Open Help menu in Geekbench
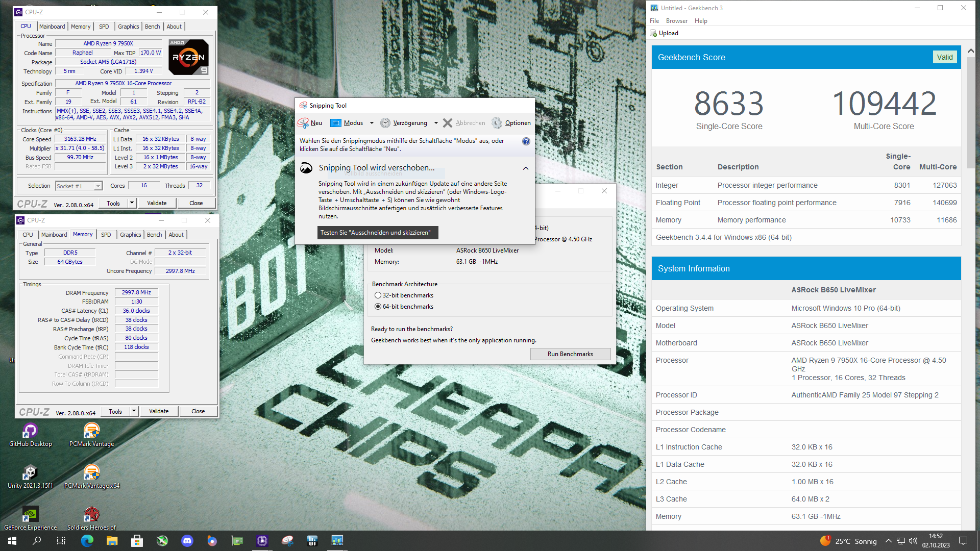The width and height of the screenshot is (980, 551). click(701, 21)
